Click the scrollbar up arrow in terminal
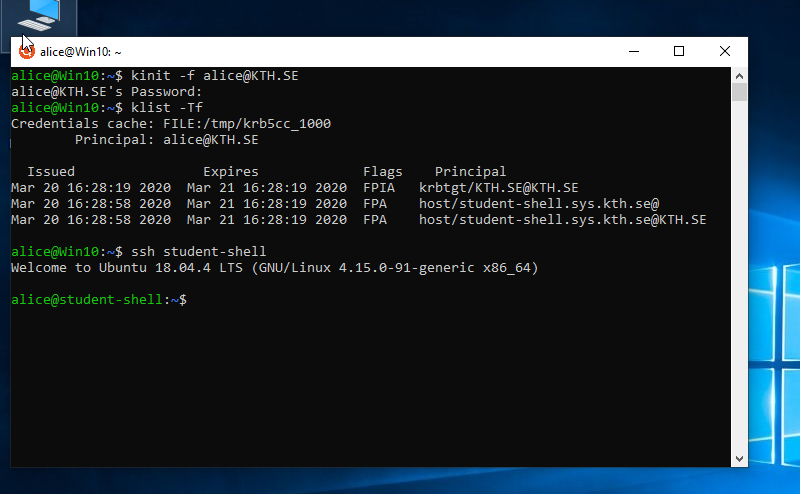 (x=739, y=75)
